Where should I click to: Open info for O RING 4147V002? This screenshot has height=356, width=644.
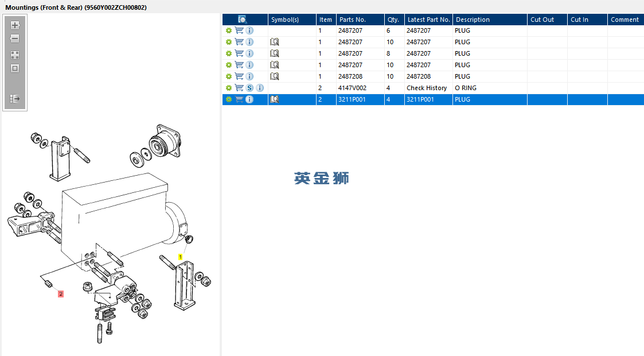coord(260,88)
